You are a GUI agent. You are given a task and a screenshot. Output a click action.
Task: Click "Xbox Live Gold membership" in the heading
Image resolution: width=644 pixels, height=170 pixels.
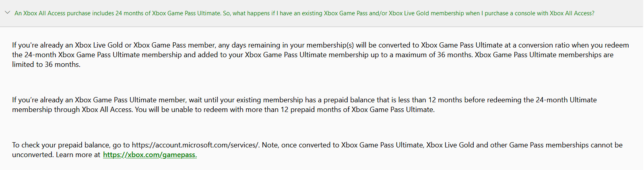tap(426, 13)
